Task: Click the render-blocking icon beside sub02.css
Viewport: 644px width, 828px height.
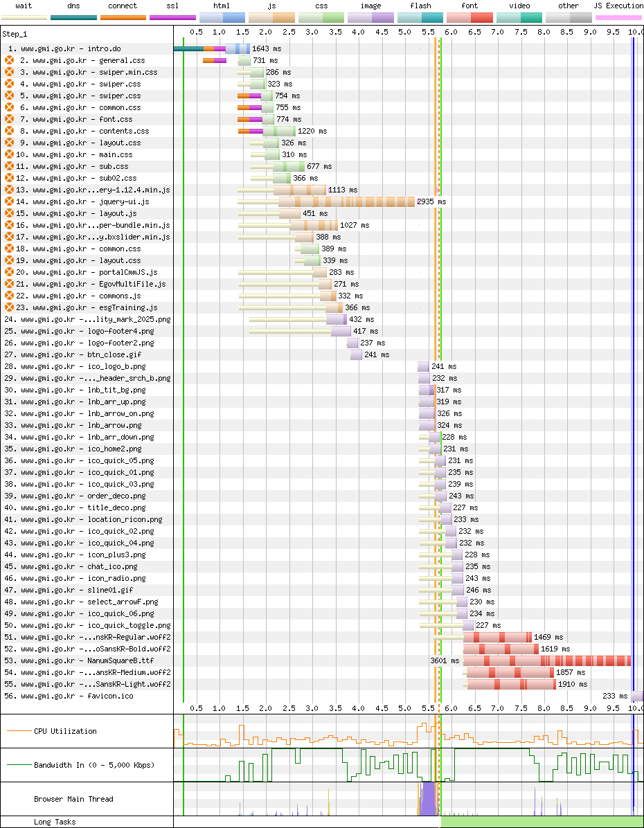Action: point(9,178)
